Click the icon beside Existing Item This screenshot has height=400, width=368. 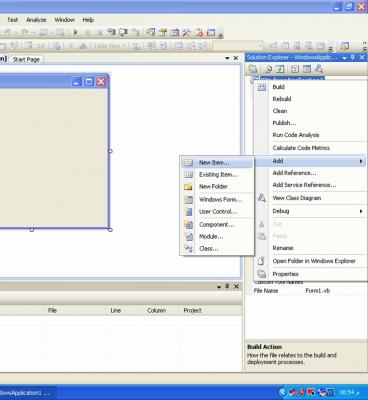pyautogui.click(x=188, y=174)
